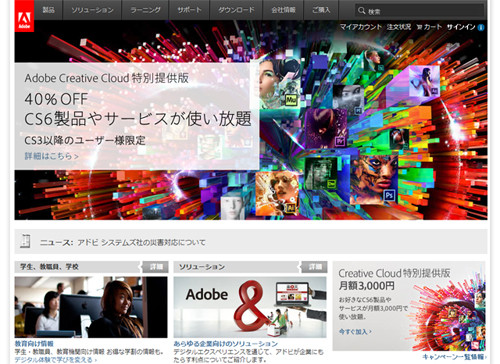Open the サポート menu
This screenshot has width=500, height=364.
pos(189,10)
